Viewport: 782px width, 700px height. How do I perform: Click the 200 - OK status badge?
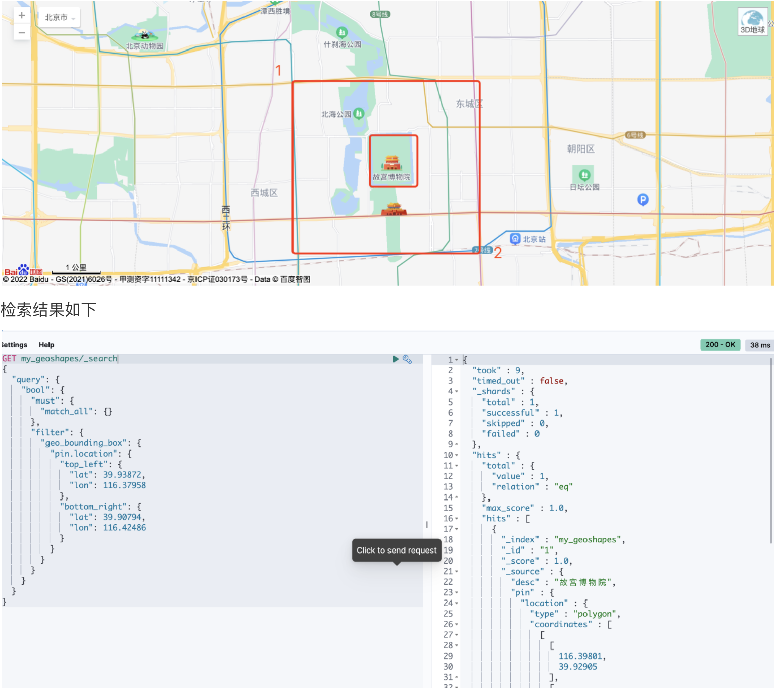tap(719, 345)
